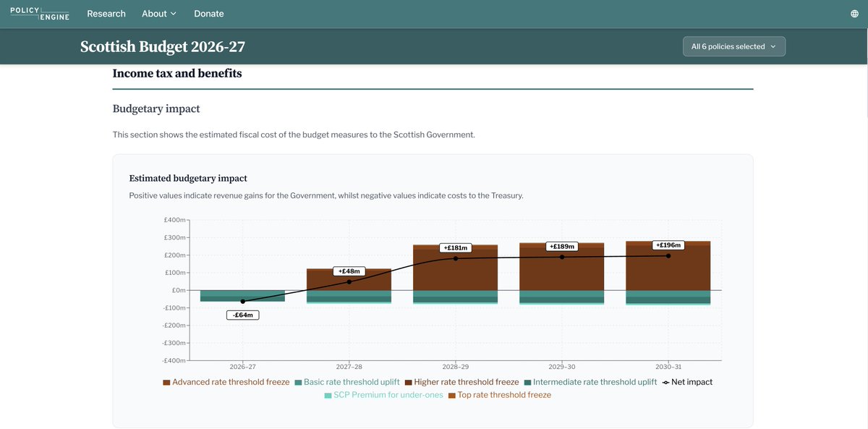Expand the About menu
The image size is (868, 429).
[159, 14]
